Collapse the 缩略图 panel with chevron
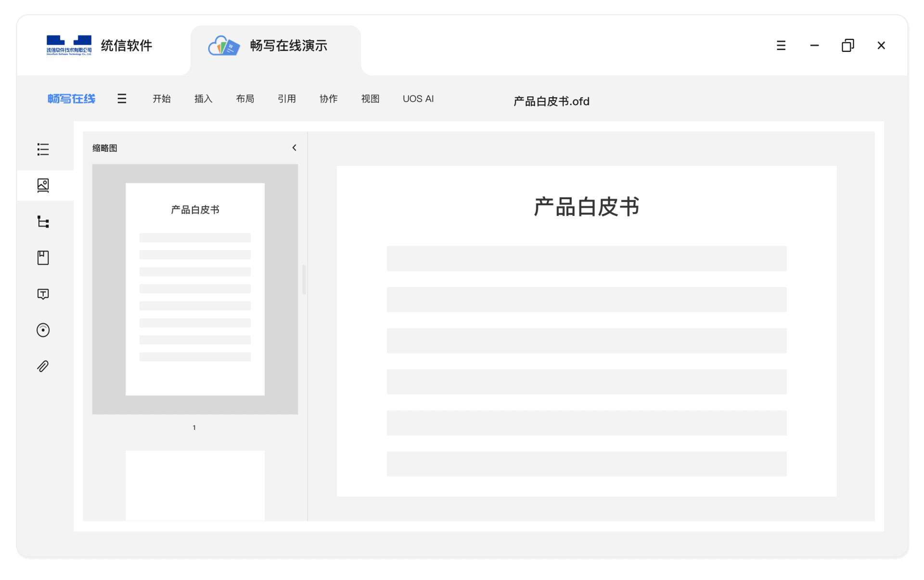Image resolution: width=924 pixels, height=580 pixels. point(294,148)
